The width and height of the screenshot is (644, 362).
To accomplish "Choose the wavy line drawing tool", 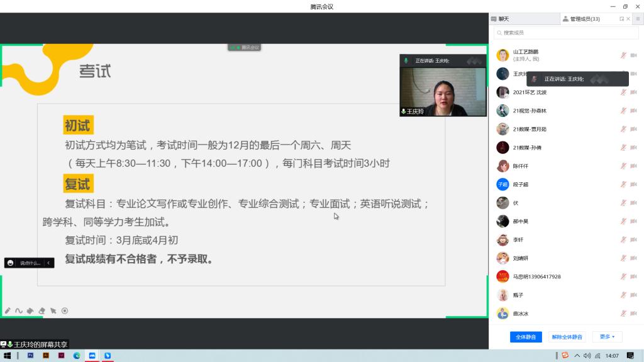I will 19,310.
